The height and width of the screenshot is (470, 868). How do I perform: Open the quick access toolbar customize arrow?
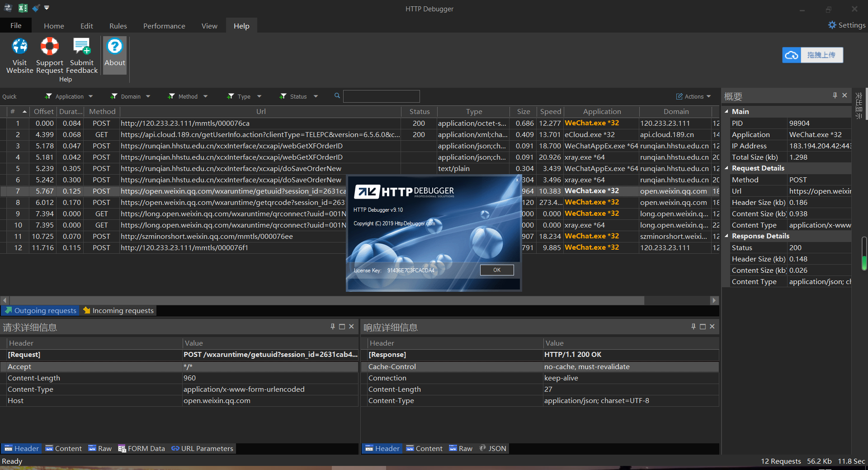tap(47, 8)
